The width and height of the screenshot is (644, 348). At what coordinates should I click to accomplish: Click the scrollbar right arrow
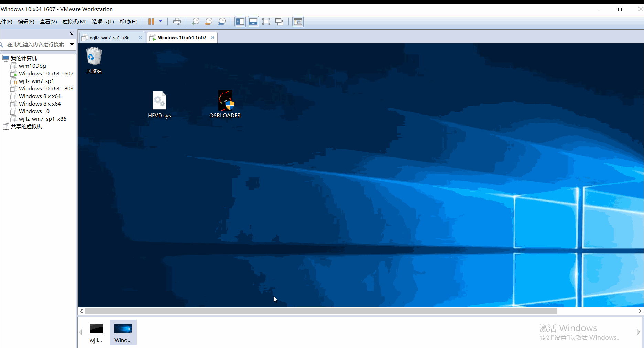[x=640, y=311]
